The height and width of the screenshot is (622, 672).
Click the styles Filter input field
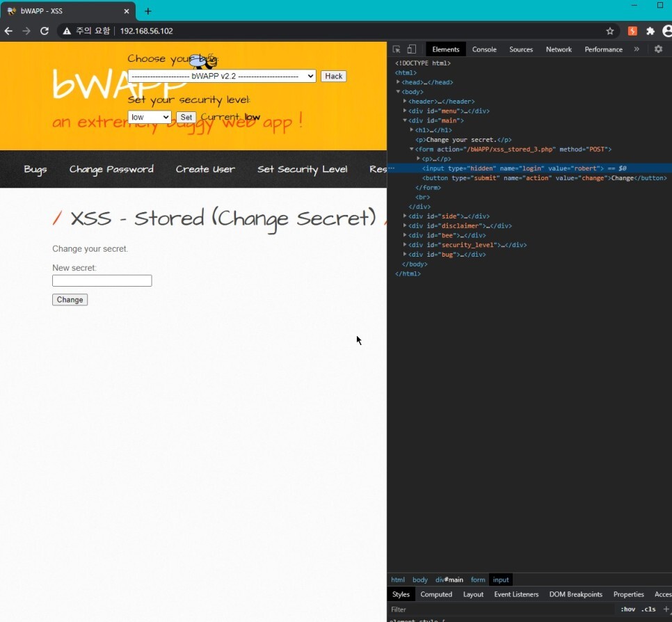pos(502,609)
